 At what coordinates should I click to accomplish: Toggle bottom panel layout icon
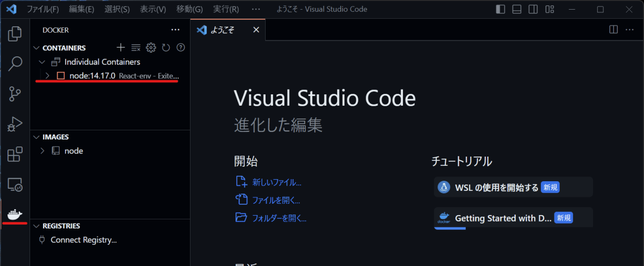[x=516, y=9]
